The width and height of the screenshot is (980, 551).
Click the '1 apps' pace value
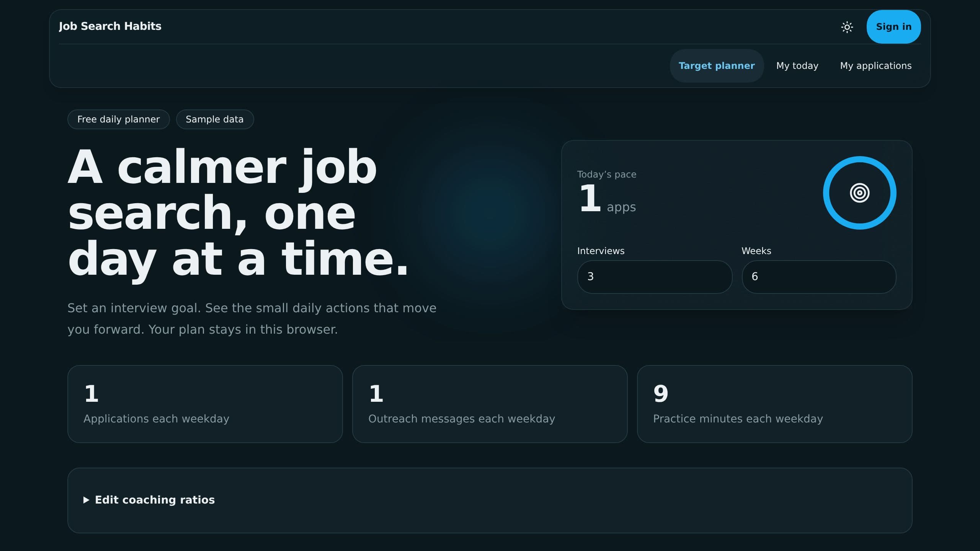coord(607,199)
